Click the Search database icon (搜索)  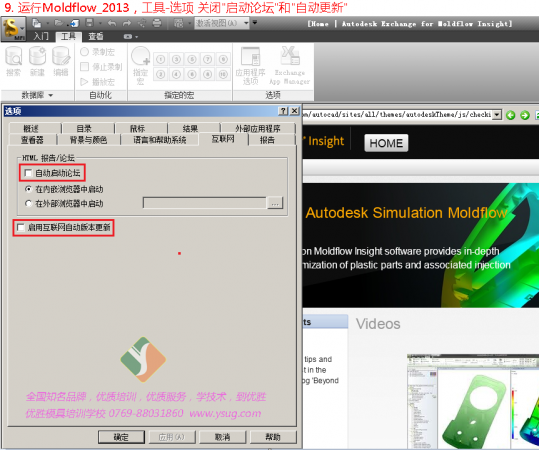click(x=13, y=62)
